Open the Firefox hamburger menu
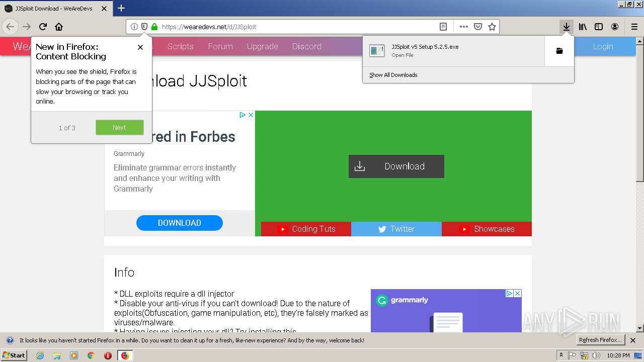 pos(634,27)
